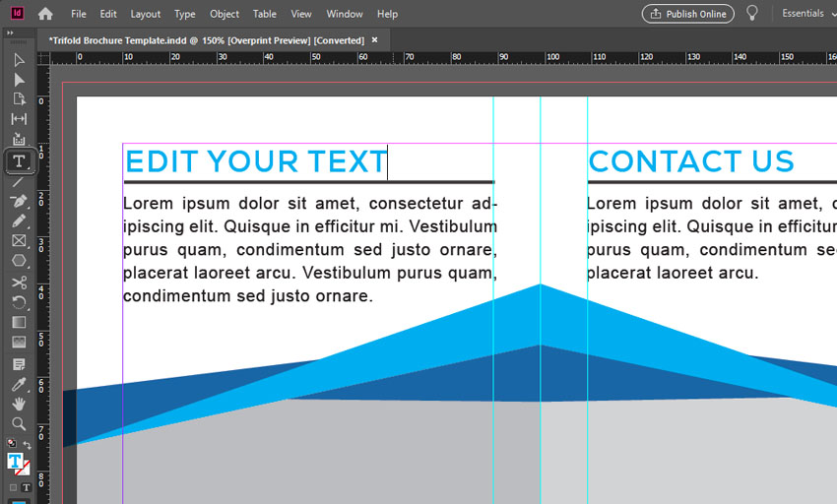Click the left column Lorem ipsum paragraph

coord(310,249)
